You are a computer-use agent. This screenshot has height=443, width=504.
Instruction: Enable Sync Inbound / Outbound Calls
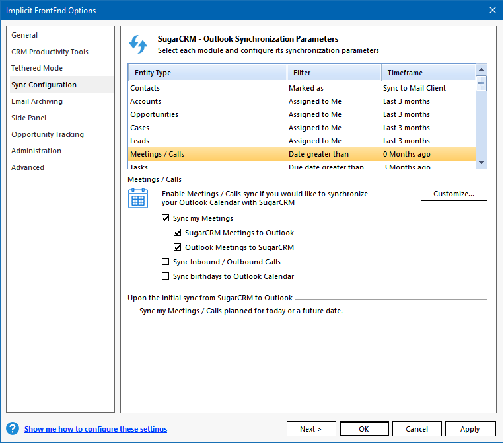[x=166, y=262]
